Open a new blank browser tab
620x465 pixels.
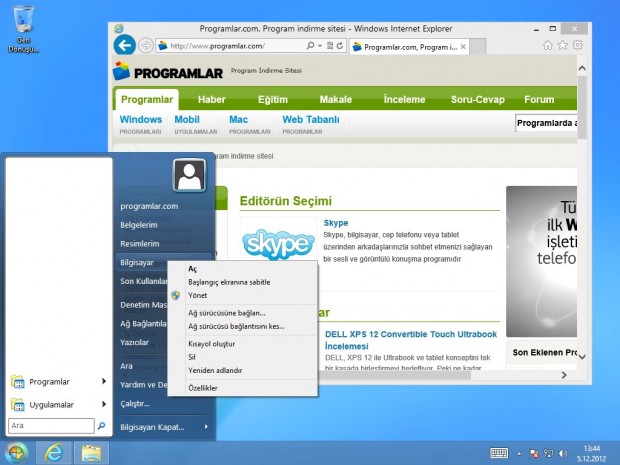click(478, 47)
